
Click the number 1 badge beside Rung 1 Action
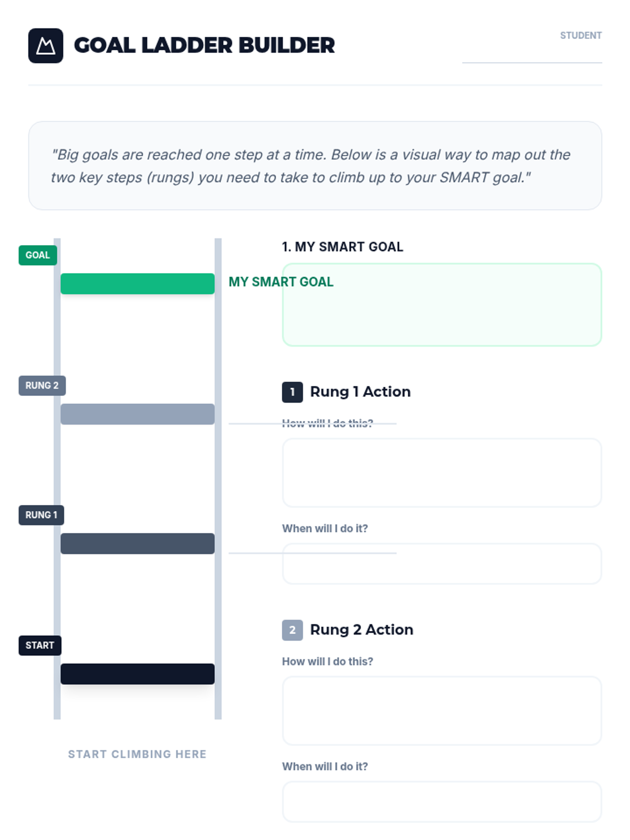point(292,392)
